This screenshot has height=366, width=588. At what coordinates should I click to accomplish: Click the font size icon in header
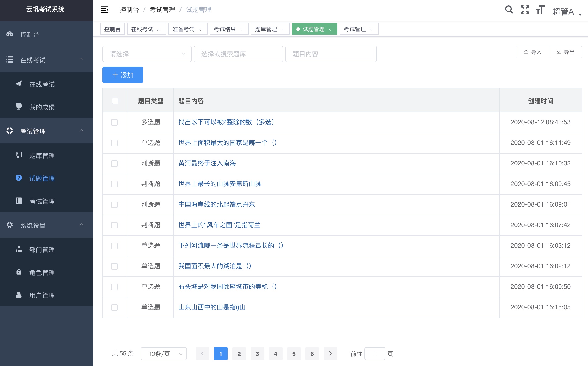pos(540,10)
